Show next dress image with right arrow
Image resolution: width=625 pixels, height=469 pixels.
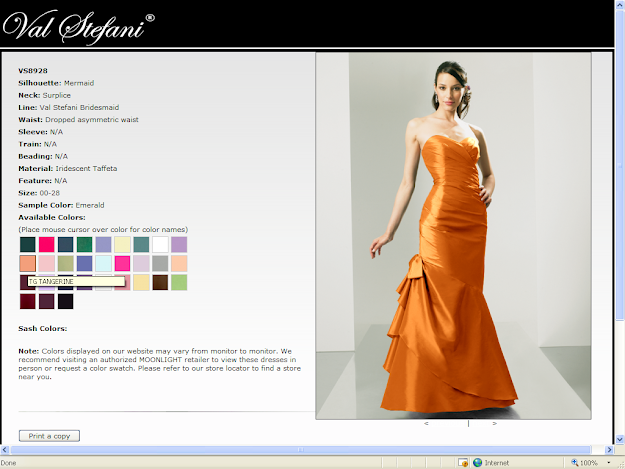[x=495, y=423]
